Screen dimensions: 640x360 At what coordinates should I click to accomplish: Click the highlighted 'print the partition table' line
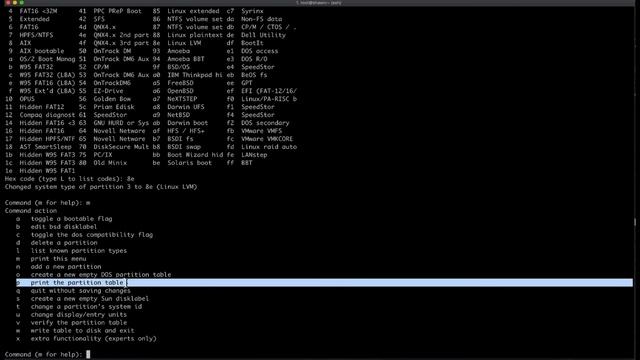coord(324,282)
